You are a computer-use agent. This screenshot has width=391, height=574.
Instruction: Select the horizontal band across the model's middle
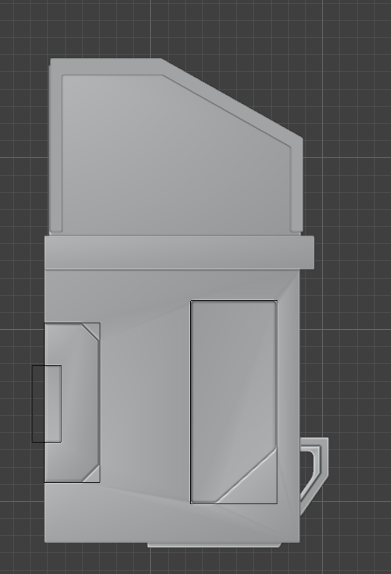coord(179,252)
